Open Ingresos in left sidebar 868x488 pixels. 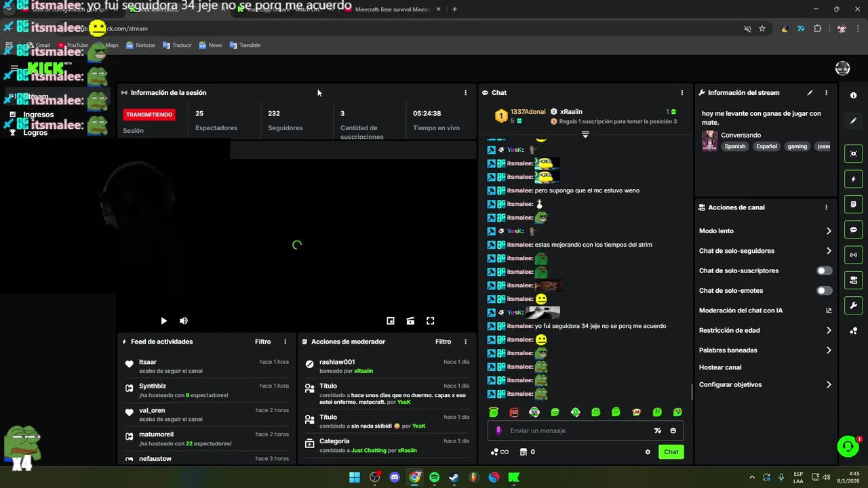click(38, 115)
